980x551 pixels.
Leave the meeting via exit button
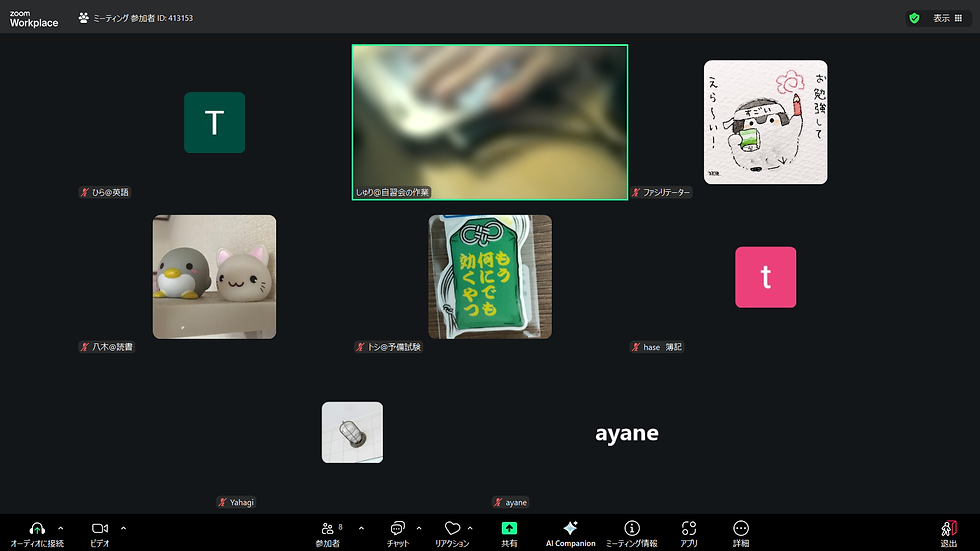949,535
